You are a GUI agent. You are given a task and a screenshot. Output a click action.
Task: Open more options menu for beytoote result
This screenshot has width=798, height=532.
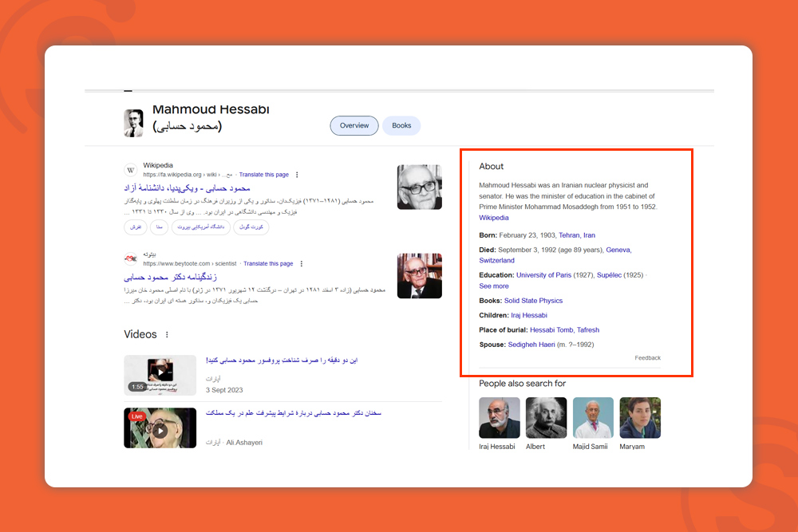tap(302, 263)
